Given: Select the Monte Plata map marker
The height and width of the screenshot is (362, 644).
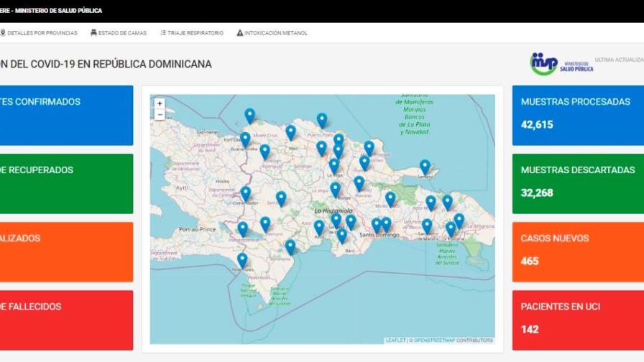Looking at the screenshot, I should point(390,200).
